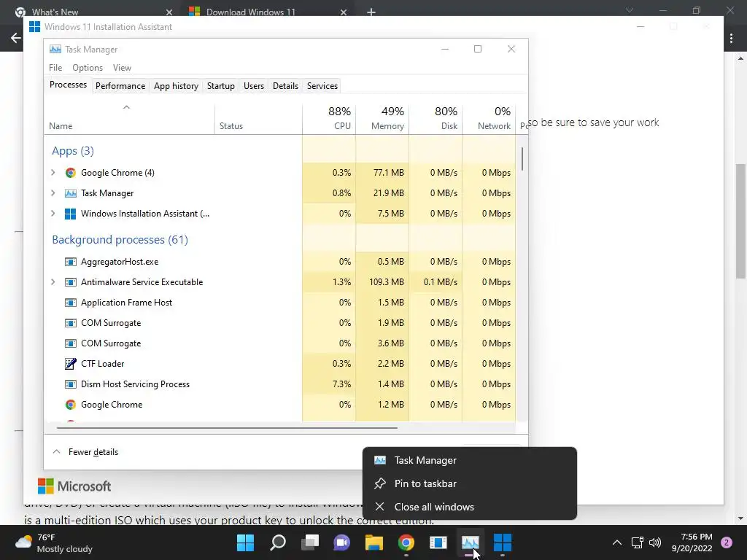Close the Download Windows 11 browser tab
This screenshot has height=560, width=747.
click(344, 12)
